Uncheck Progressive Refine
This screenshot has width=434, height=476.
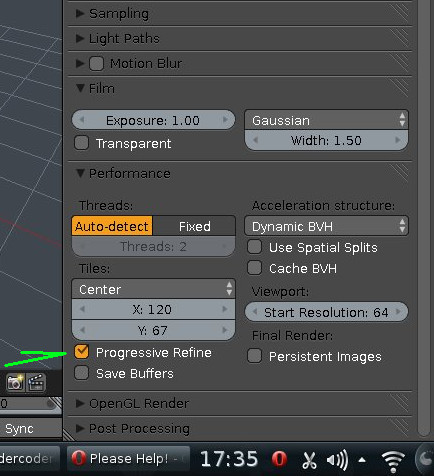pyautogui.click(x=82, y=352)
